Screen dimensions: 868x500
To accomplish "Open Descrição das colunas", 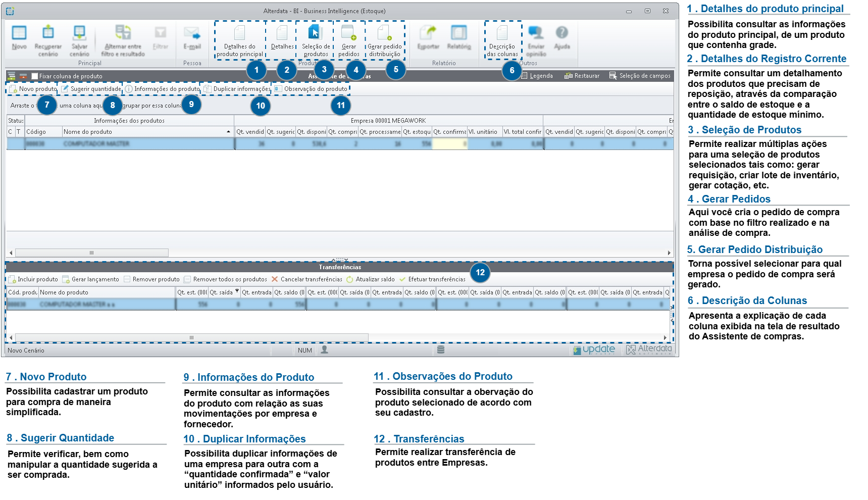I will (x=502, y=41).
